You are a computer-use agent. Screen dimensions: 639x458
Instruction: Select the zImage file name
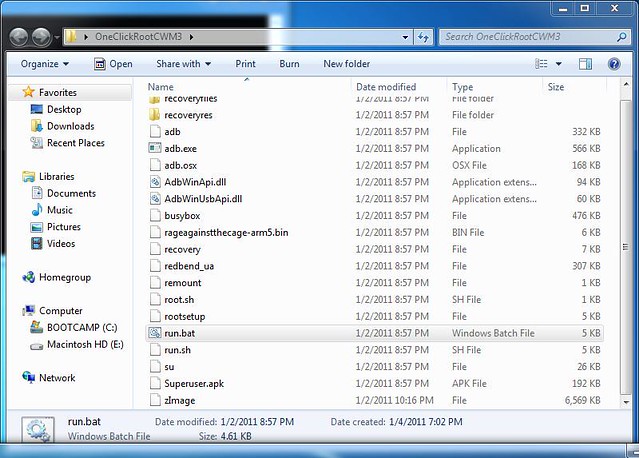point(180,401)
